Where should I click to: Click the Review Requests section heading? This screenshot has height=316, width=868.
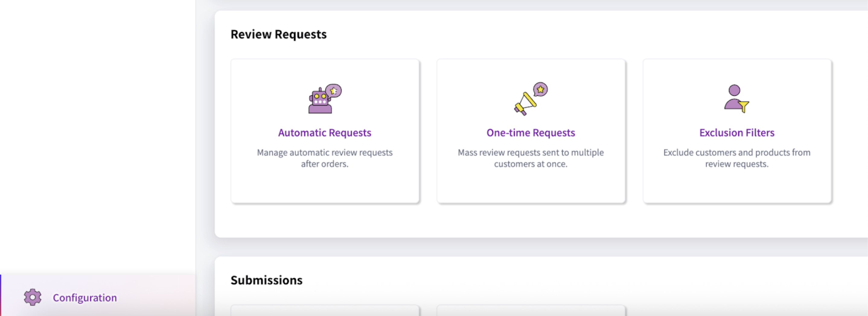[278, 34]
